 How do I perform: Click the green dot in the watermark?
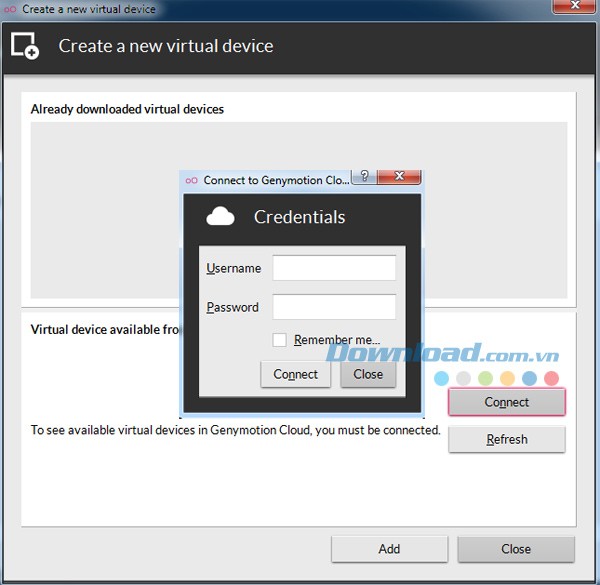click(485, 379)
